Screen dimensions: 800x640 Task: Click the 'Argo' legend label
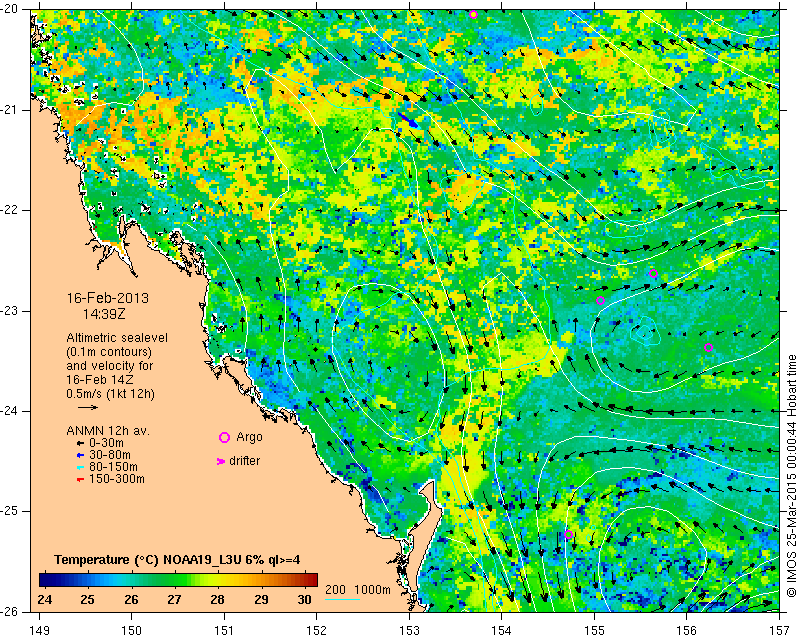249,437
